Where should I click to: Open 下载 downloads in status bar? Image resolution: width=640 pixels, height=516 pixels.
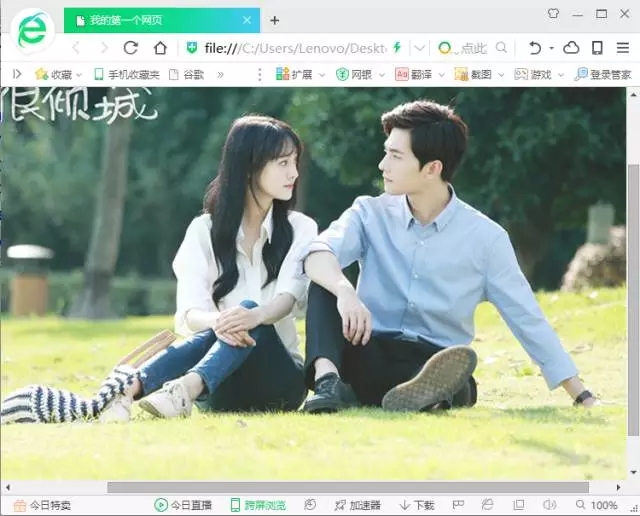[416, 505]
